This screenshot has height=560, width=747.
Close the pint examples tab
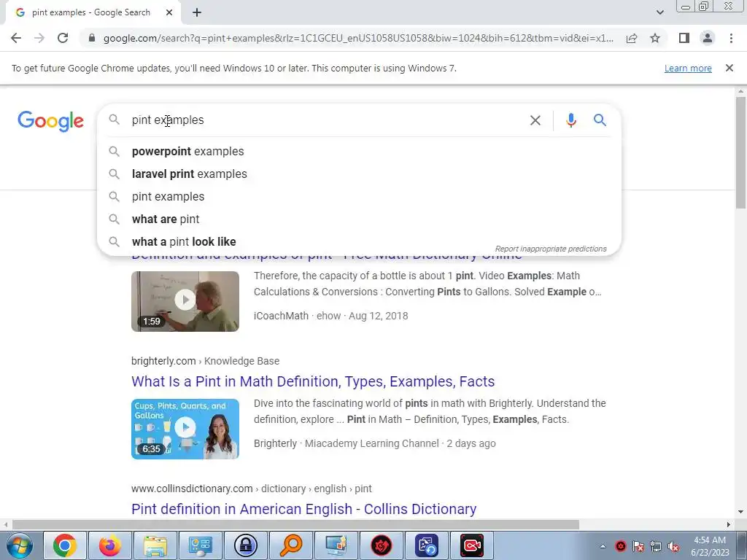coord(169,12)
